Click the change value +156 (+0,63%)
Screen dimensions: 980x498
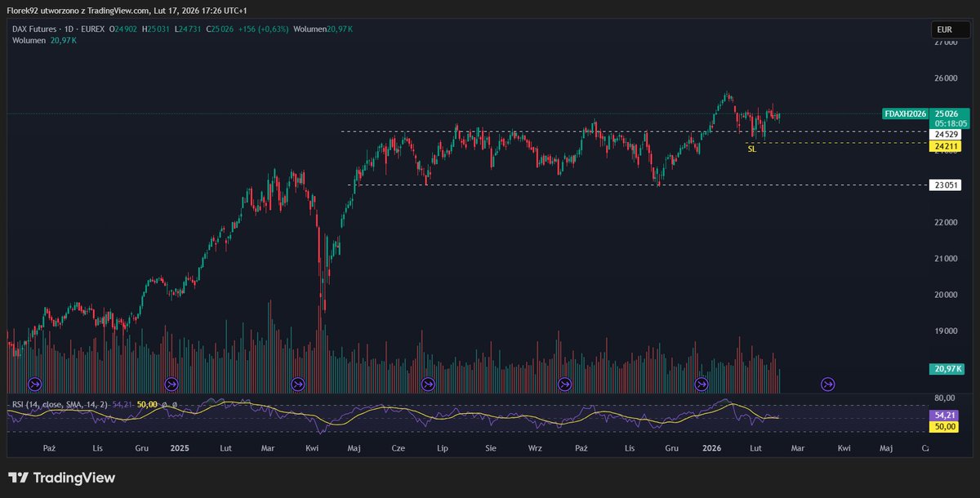click(x=262, y=29)
